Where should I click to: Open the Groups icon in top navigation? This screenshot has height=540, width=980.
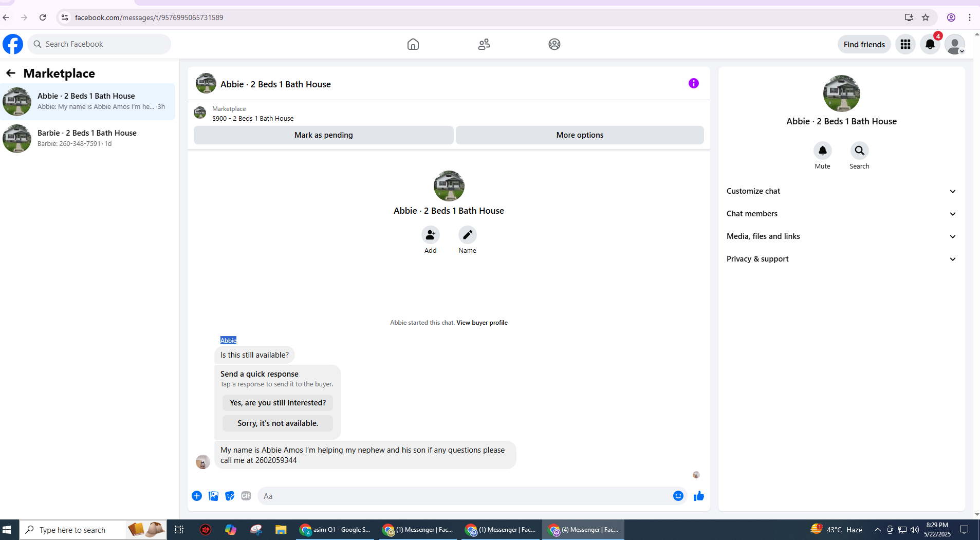[554, 44]
